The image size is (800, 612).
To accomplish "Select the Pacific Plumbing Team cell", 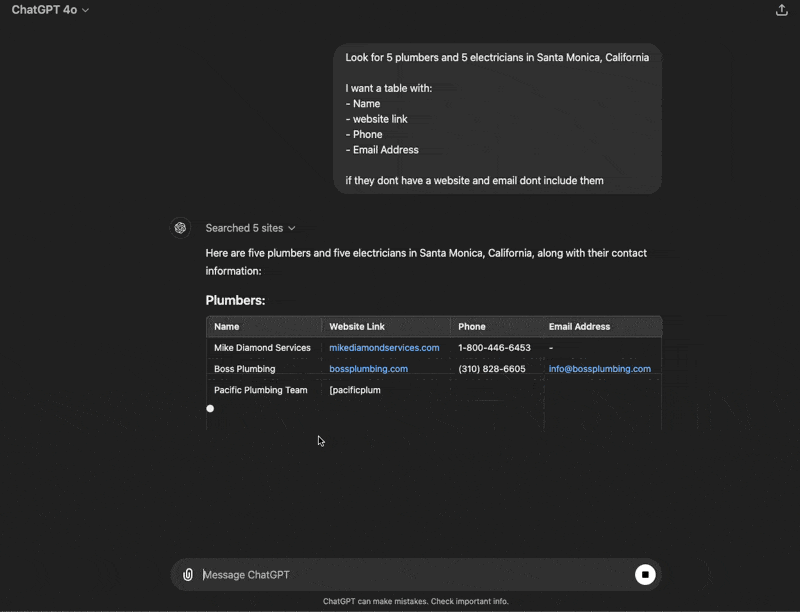I will pyautogui.click(x=261, y=390).
